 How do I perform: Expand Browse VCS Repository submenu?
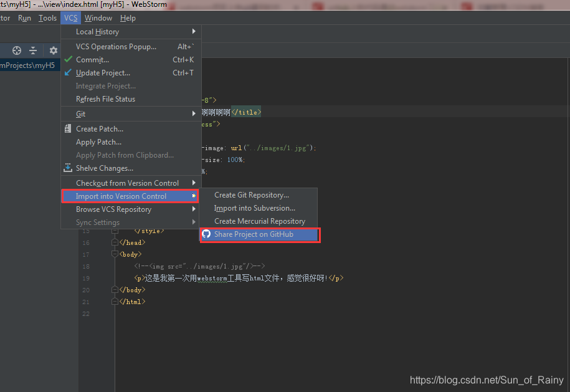coord(131,209)
